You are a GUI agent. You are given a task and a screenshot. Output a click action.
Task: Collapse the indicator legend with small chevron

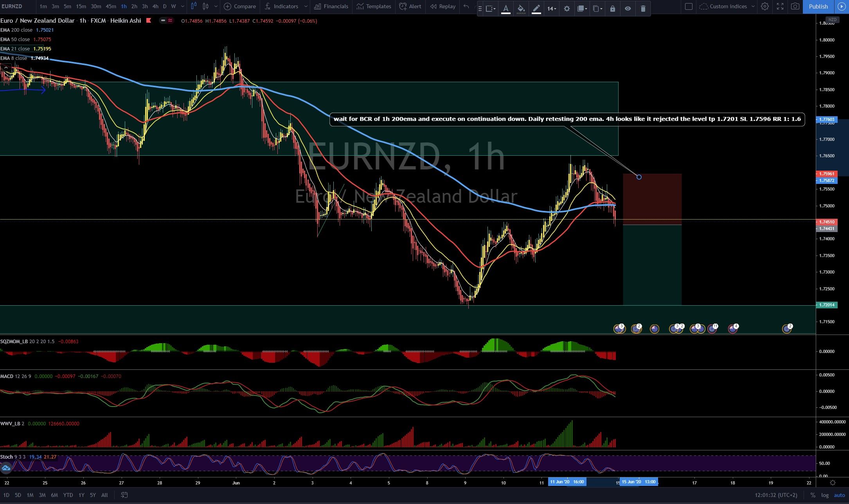pos(5,68)
